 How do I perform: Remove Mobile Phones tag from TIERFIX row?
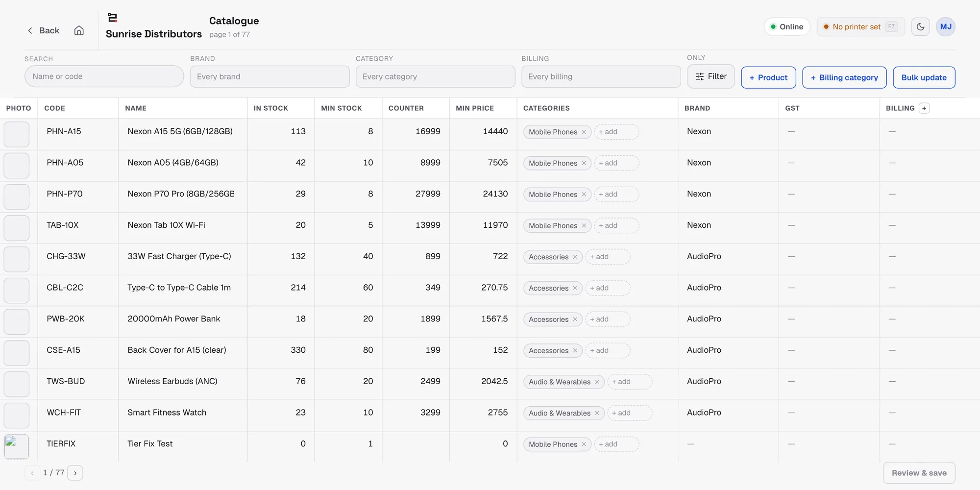tap(584, 444)
